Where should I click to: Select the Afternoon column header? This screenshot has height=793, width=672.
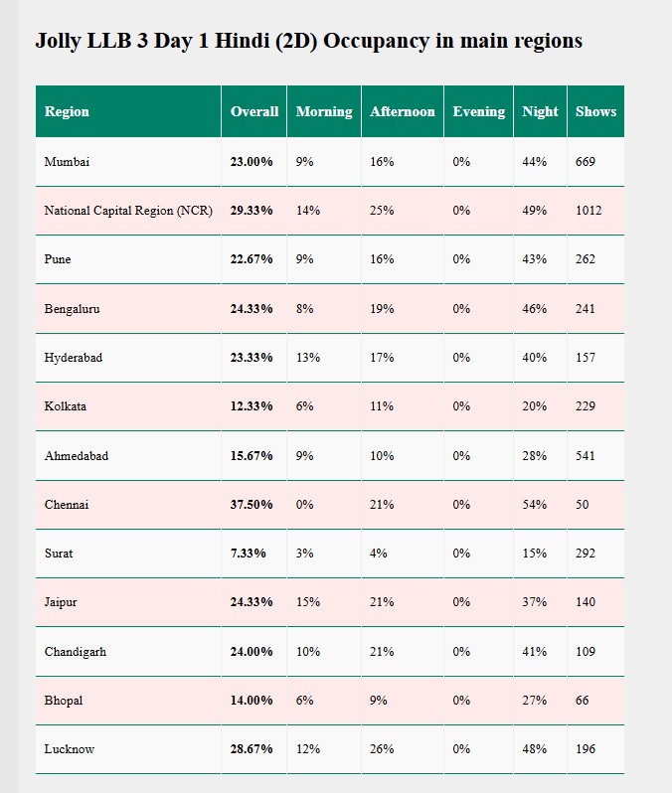coord(402,111)
